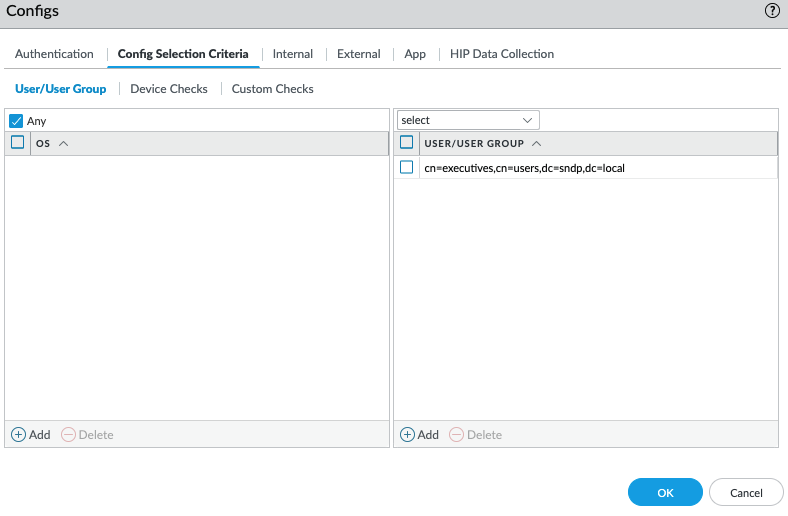This screenshot has height=516, width=788.
Task: Uncheck the Any checkbox
Action: click(x=16, y=121)
